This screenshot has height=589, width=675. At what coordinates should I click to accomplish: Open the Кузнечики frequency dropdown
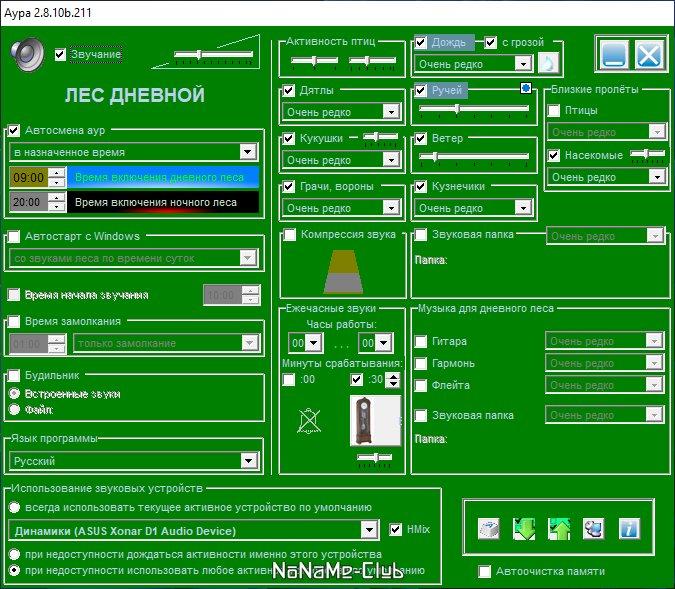[x=522, y=208]
